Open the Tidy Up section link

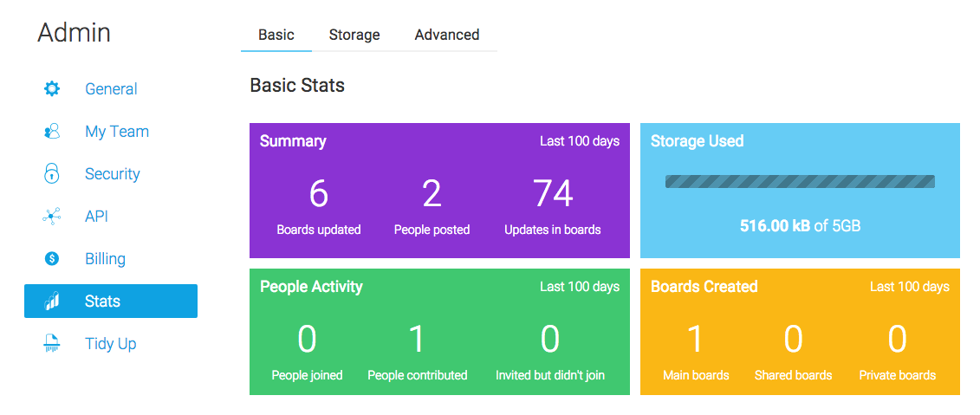point(111,344)
